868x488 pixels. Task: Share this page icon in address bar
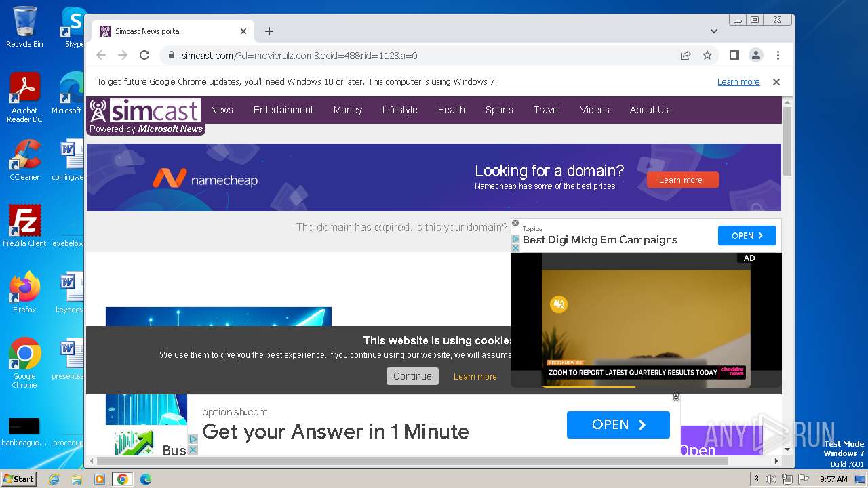[x=686, y=55]
